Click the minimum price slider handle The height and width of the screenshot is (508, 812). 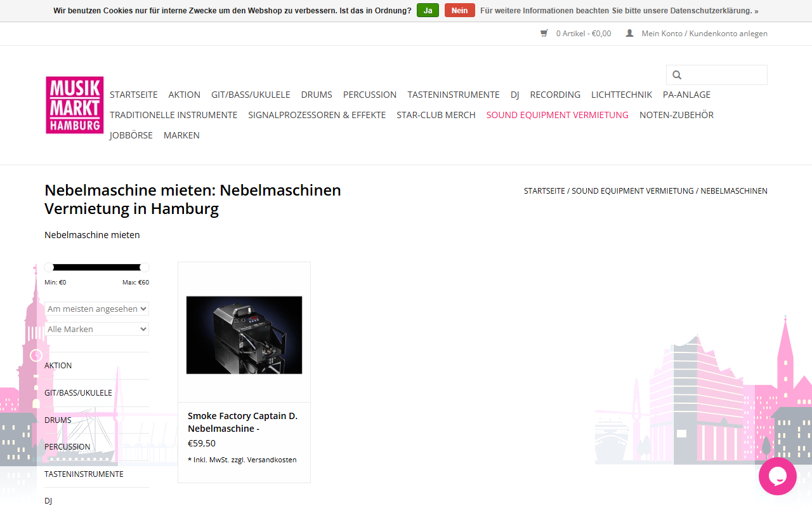coord(49,267)
